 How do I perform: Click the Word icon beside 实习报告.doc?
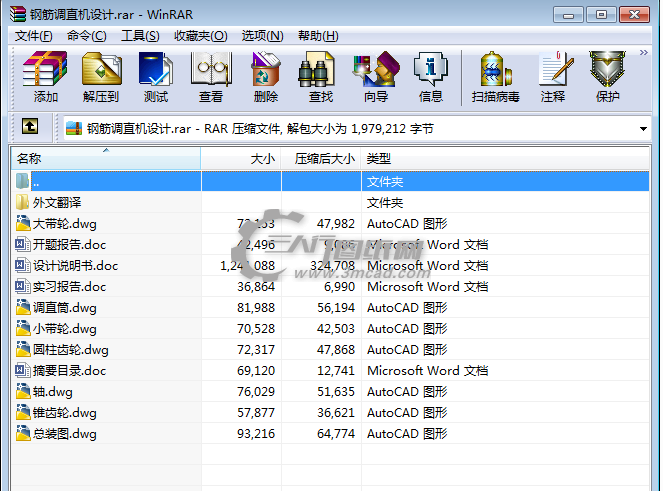pos(23,287)
